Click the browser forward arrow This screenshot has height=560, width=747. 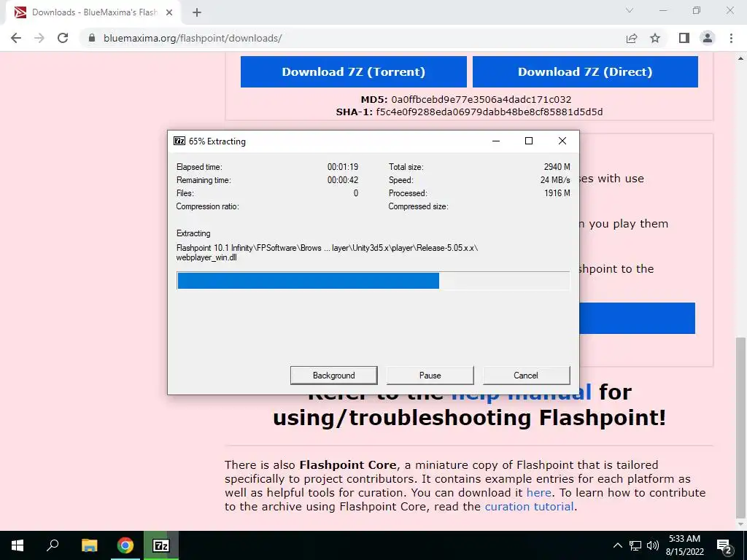39,38
